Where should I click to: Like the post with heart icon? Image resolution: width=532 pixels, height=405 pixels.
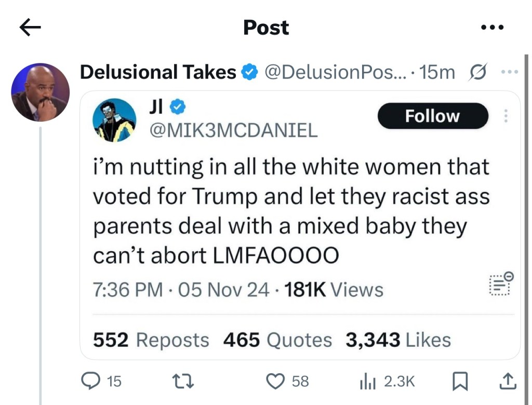pyautogui.click(x=274, y=382)
